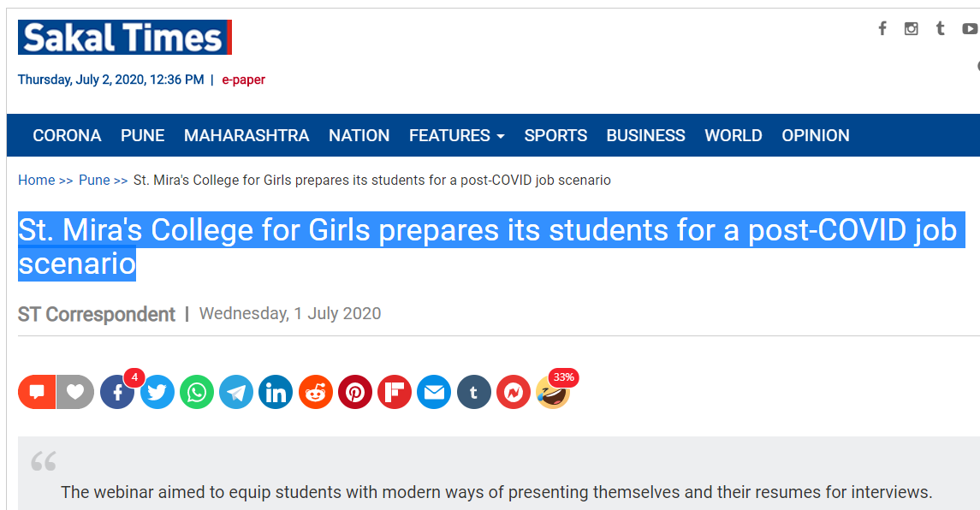Click the grey heart like icon
Screen dimensions: 980x510
[75, 393]
